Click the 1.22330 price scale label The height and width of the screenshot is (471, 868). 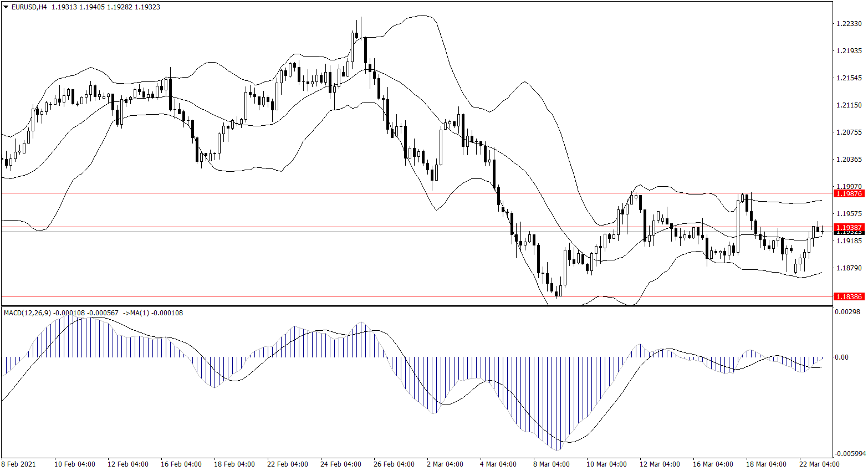pos(849,23)
